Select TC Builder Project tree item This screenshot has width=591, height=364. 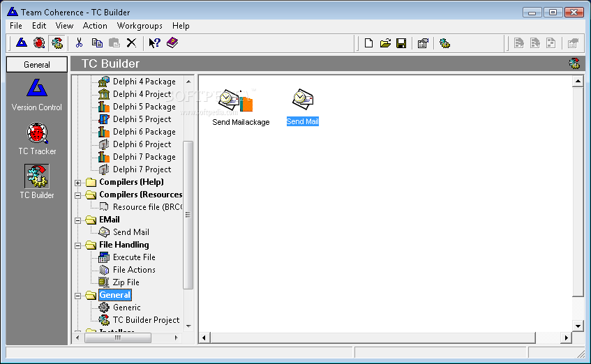click(x=146, y=320)
